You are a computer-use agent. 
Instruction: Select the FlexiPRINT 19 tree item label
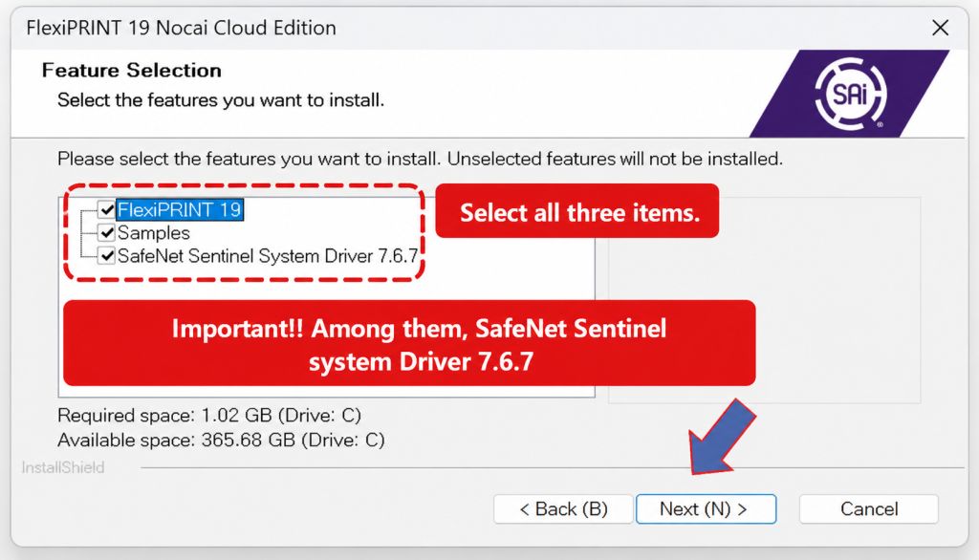point(180,210)
